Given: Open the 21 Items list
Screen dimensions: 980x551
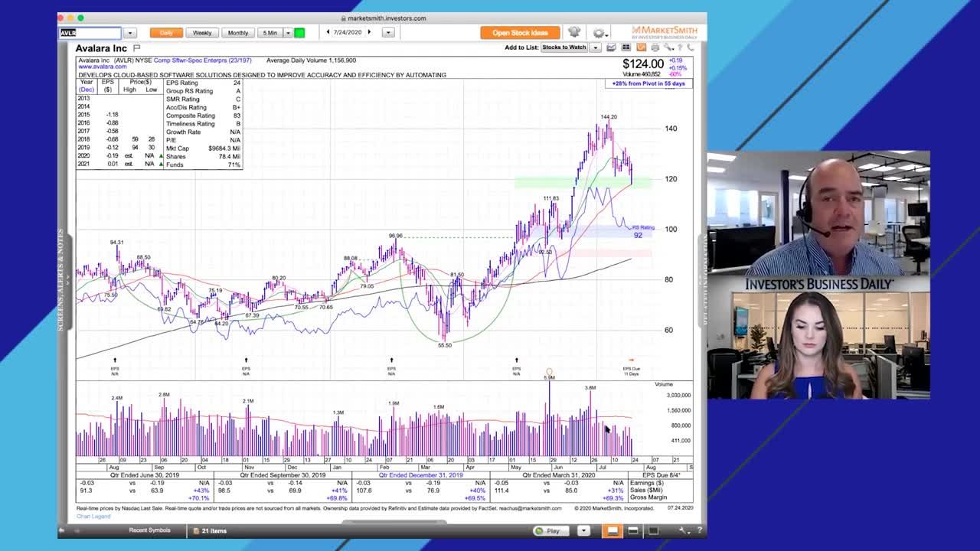Looking at the screenshot, I should point(210,530).
